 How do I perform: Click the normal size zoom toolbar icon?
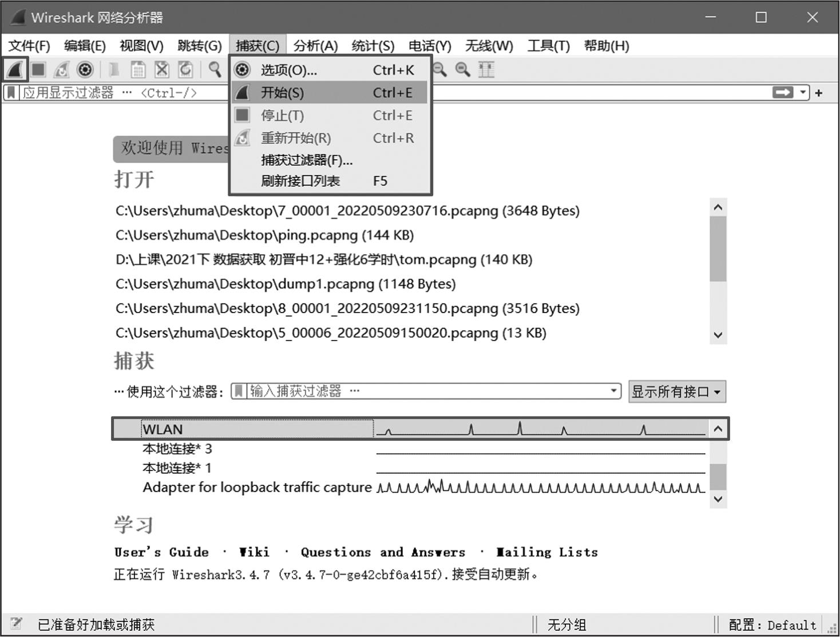462,70
